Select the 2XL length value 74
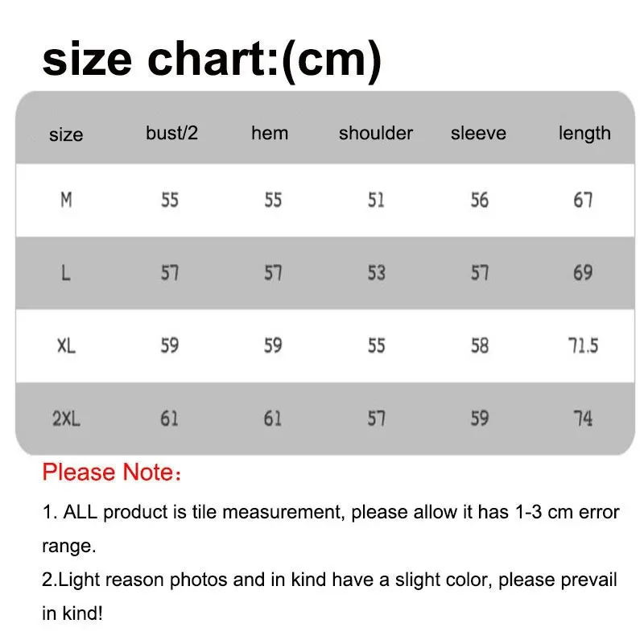Viewport: 644px width, 644px height. coord(583,419)
